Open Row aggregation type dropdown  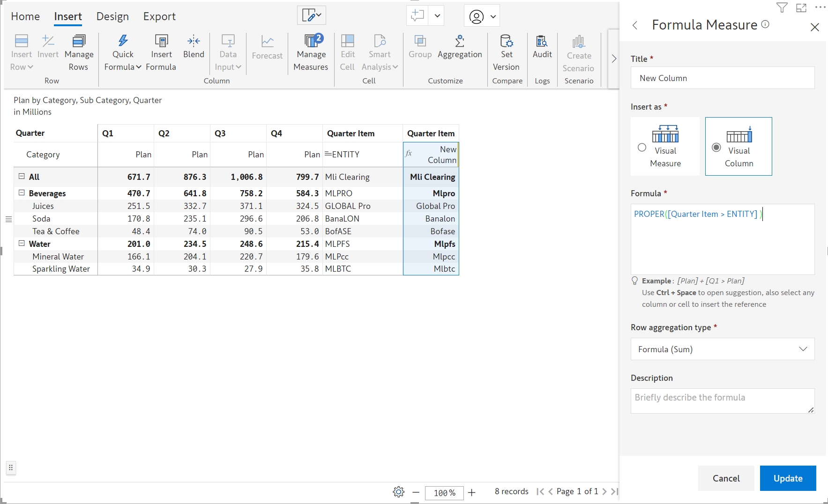pos(722,349)
